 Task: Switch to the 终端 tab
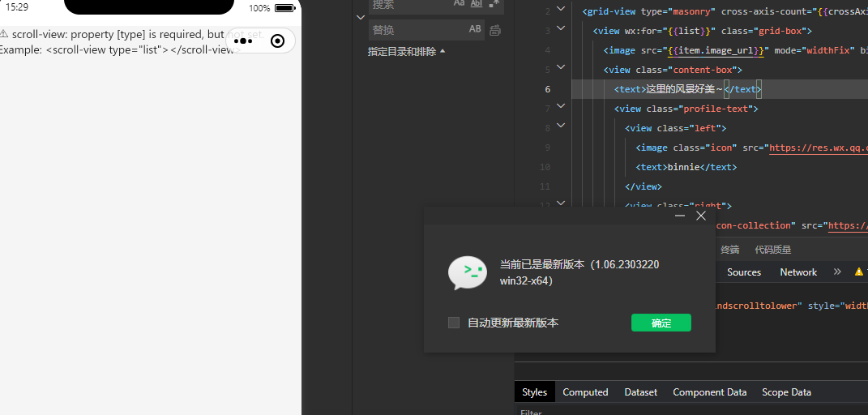pos(729,250)
